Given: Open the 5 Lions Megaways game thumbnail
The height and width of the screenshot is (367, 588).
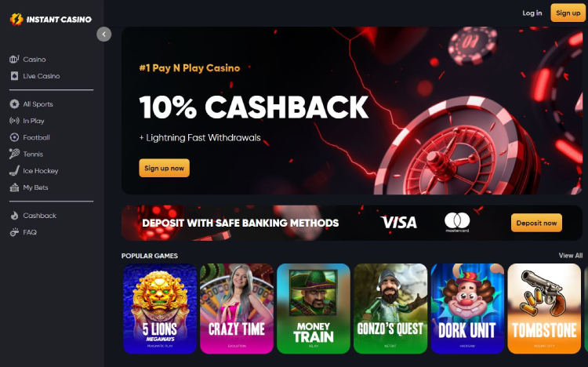Looking at the screenshot, I should point(160,308).
